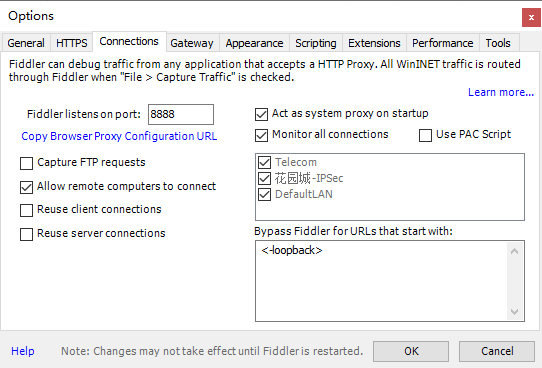Confirm settings with OK button
The image size is (542, 368).
click(x=411, y=351)
